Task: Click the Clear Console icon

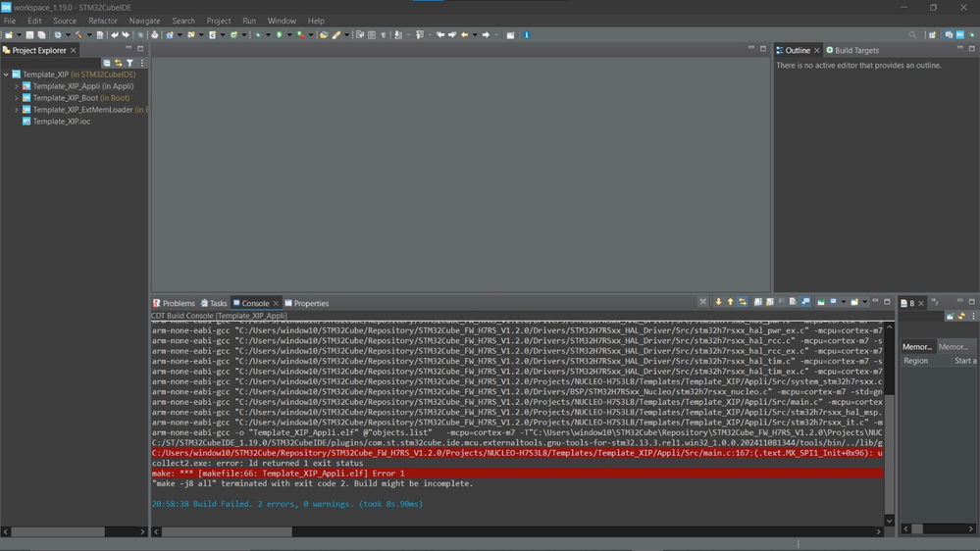Action: click(x=794, y=302)
